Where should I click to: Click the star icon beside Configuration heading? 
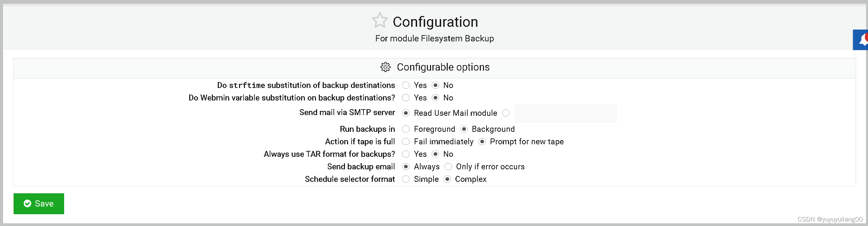tap(380, 20)
